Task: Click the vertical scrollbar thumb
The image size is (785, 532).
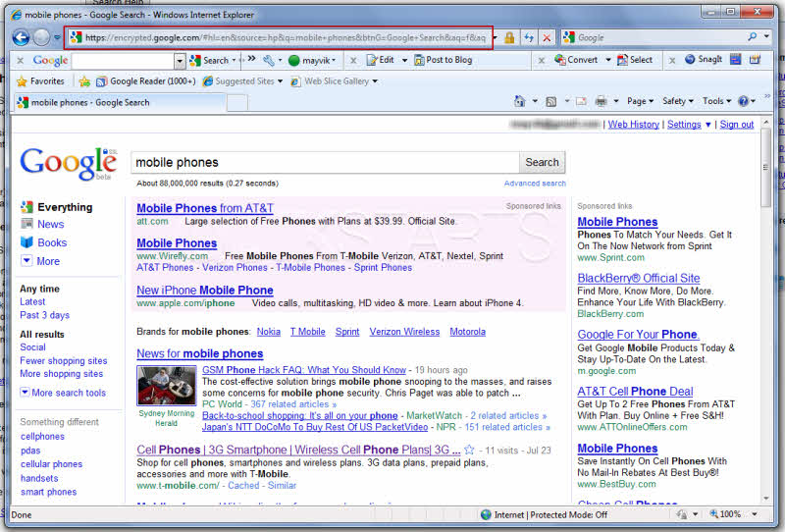Action: pyautogui.click(x=765, y=167)
